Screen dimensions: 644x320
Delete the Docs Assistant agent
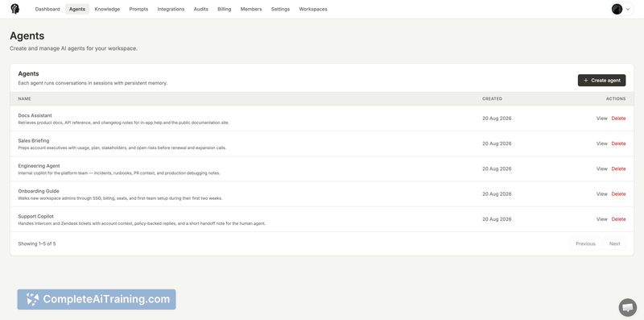click(x=618, y=118)
